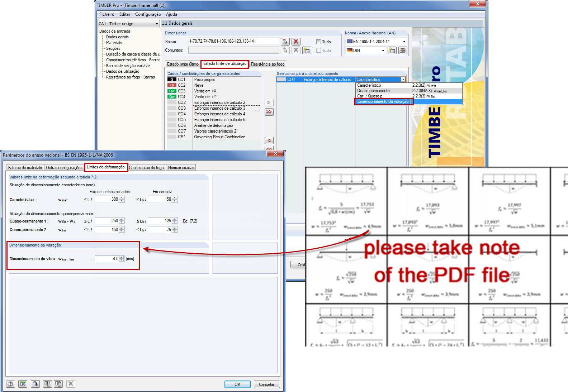Click the double right-arrow add-all button
Image resolution: width=568 pixels, height=392 pixels.
(269, 112)
